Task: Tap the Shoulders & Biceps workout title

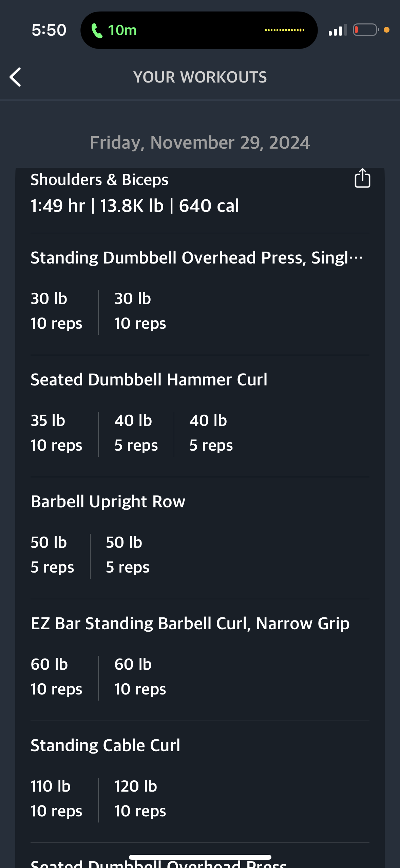Action: [x=99, y=180]
